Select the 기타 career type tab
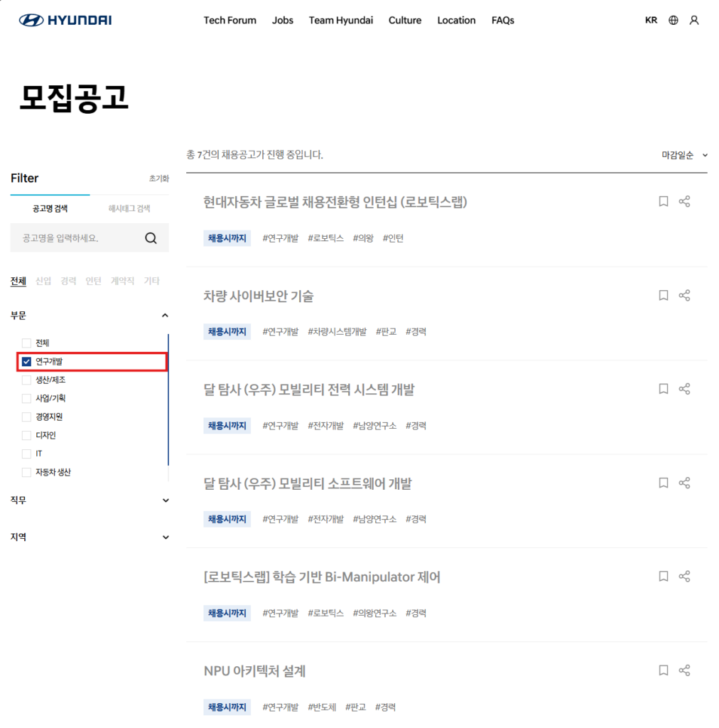719x728 pixels. click(x=151, y=281)
